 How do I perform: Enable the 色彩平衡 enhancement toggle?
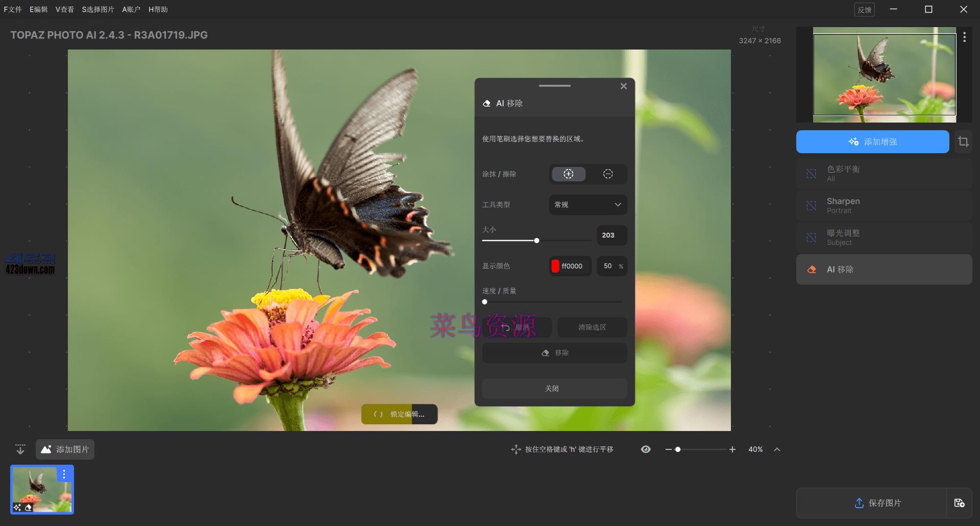(x=811, y=174)
